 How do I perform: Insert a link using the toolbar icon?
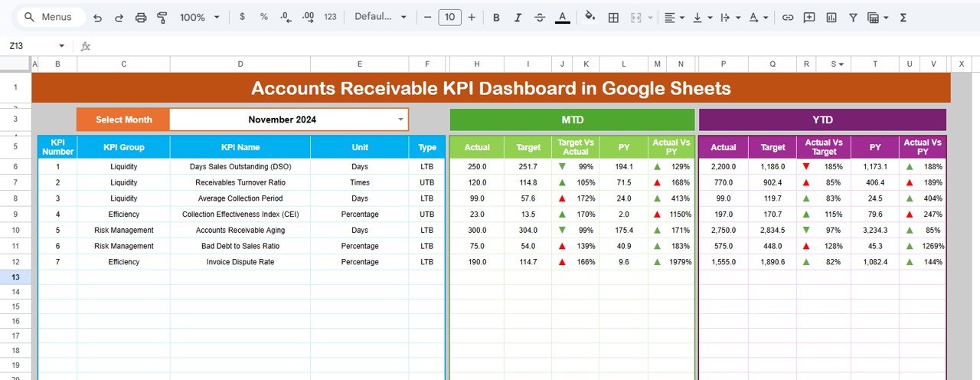tap(787, 17)
